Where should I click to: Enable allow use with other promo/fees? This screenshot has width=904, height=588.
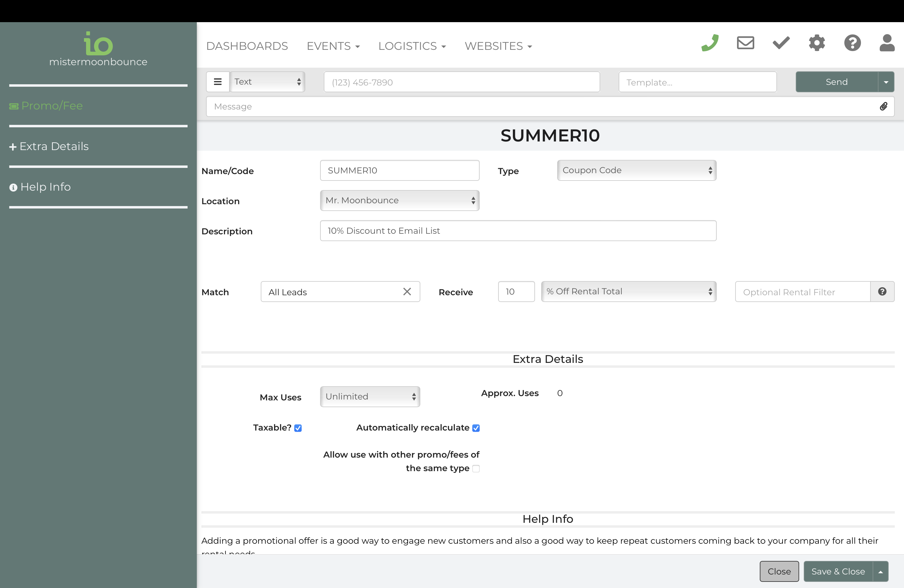click(476, 469)
